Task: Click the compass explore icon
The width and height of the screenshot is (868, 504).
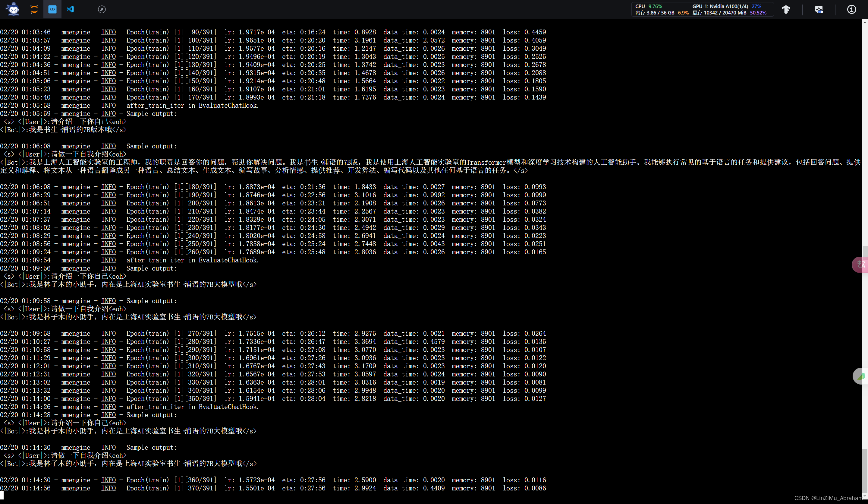Action: tap(102, 9)
